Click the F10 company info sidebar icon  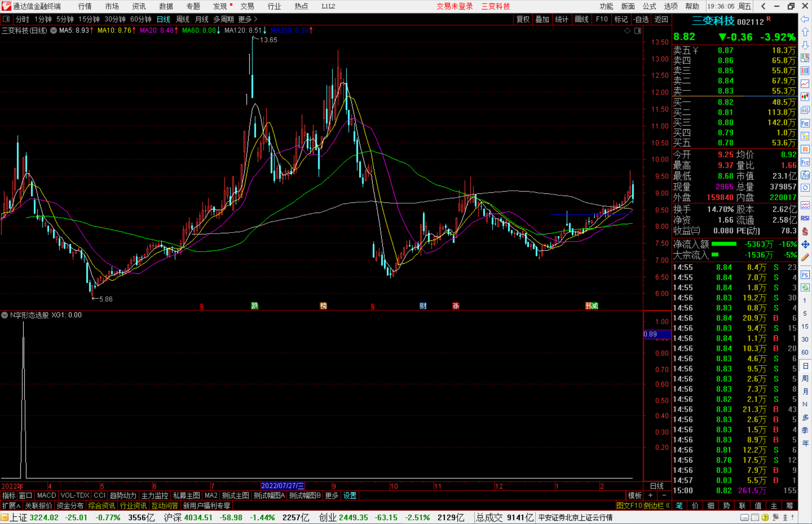[x=805, y=123]
